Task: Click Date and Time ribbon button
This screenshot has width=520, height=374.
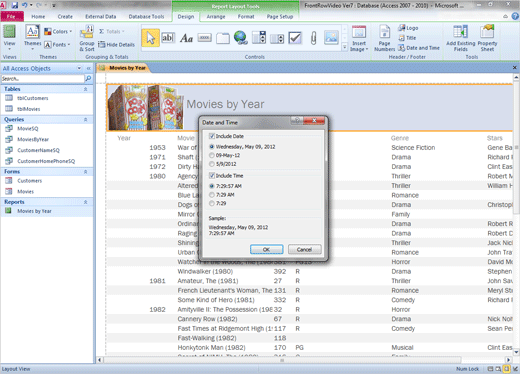Action: click(x=419, y=48)
